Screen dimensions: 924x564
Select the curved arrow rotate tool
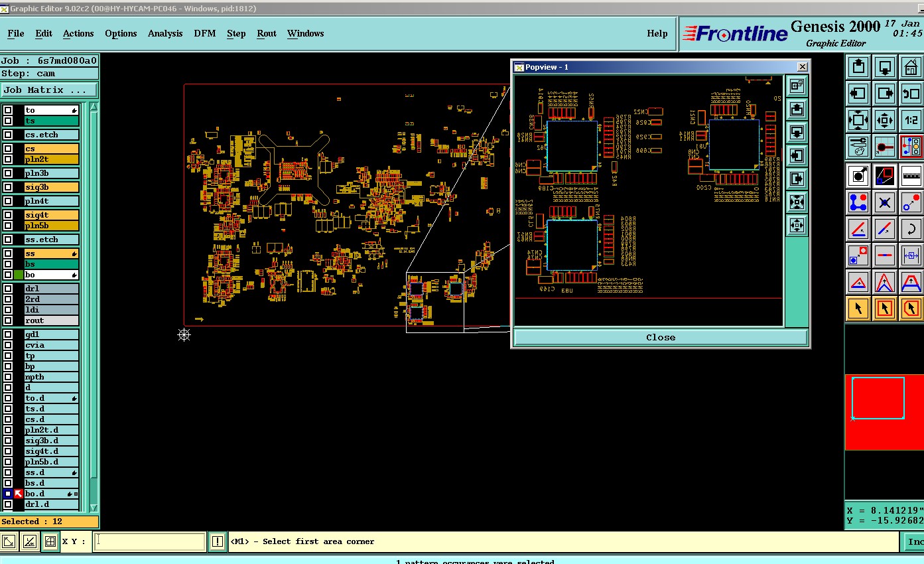(x=911, y=229)
